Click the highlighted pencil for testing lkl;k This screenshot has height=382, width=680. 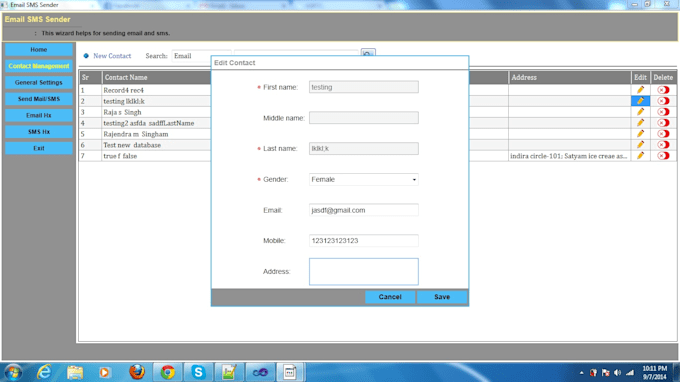(x=640, y=101)
